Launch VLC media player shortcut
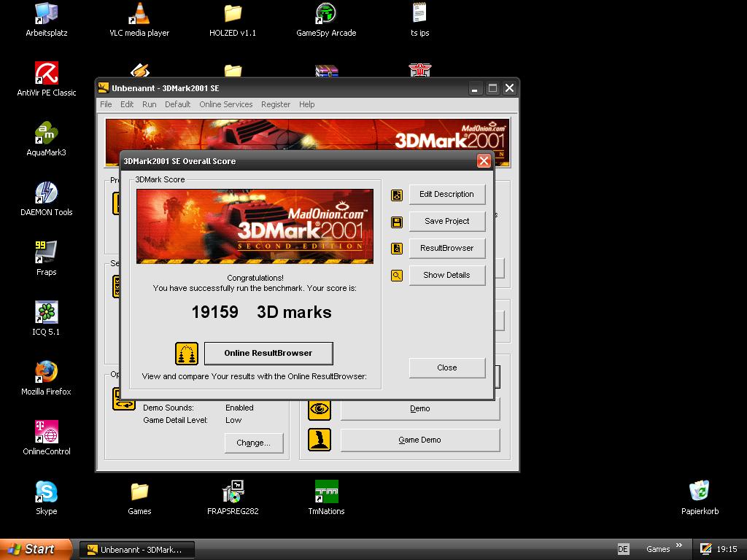This screenshot has width=747, height=560. coord(139,20)
